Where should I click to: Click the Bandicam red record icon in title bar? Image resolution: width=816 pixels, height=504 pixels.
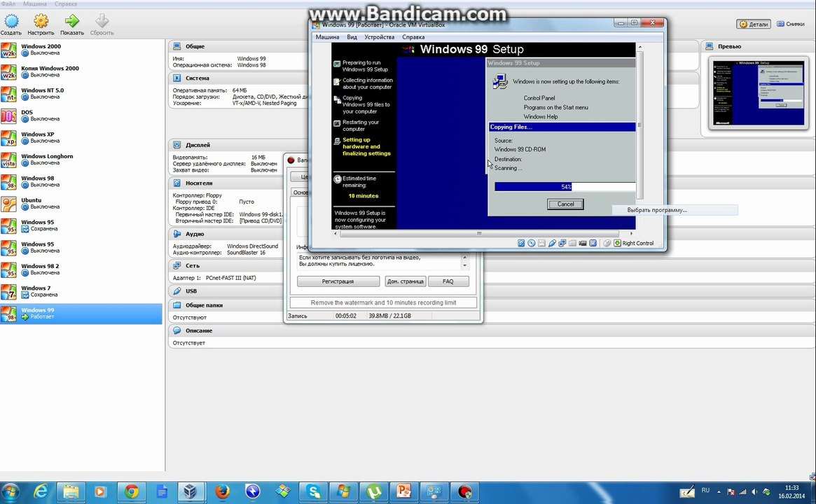coord(291,160)
